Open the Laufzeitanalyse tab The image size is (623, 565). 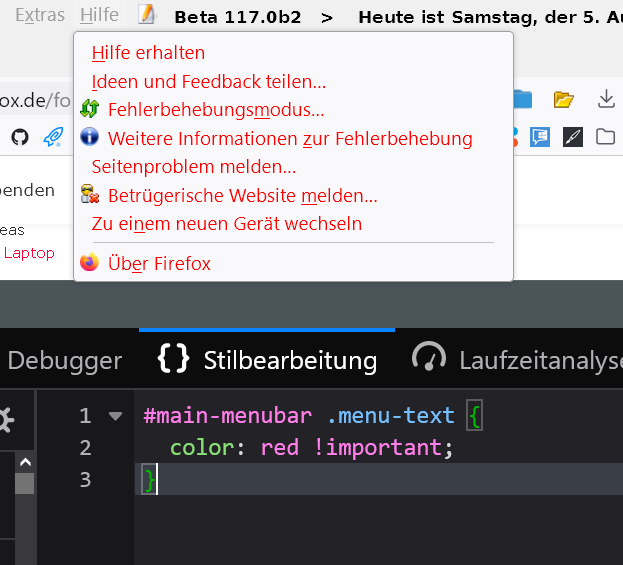tap(520, 360)
